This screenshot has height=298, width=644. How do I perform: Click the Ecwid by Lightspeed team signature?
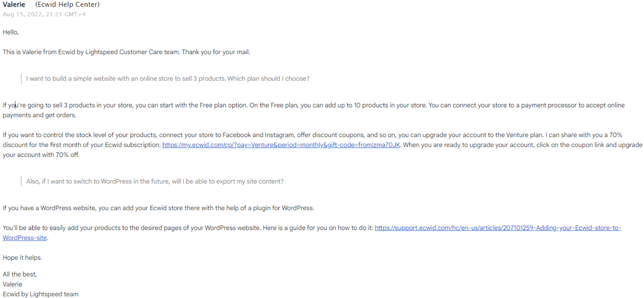pyautogui.click(x=41, y=294)
